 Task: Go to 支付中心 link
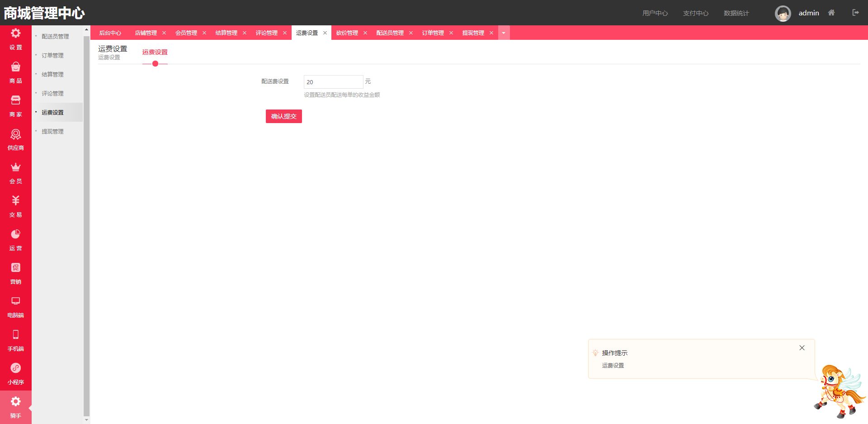(696, 13)
